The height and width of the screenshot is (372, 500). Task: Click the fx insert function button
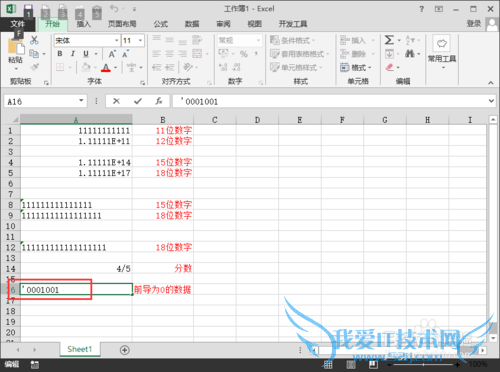pos(159,101)
